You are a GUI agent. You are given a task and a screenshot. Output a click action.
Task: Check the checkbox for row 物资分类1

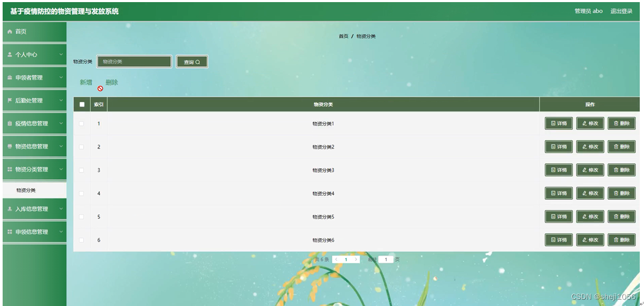(x=81, y=124)
